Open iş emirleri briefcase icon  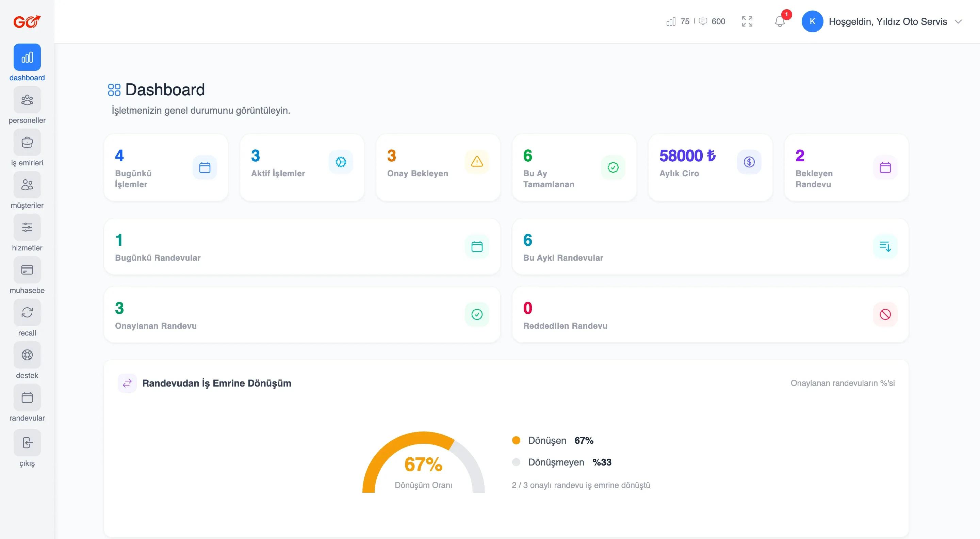[27, 142]
